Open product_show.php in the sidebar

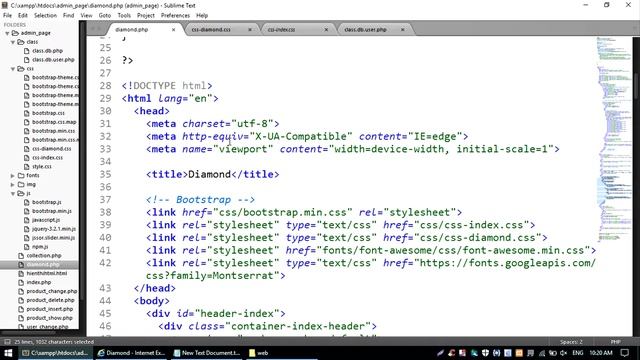(49, 318)
